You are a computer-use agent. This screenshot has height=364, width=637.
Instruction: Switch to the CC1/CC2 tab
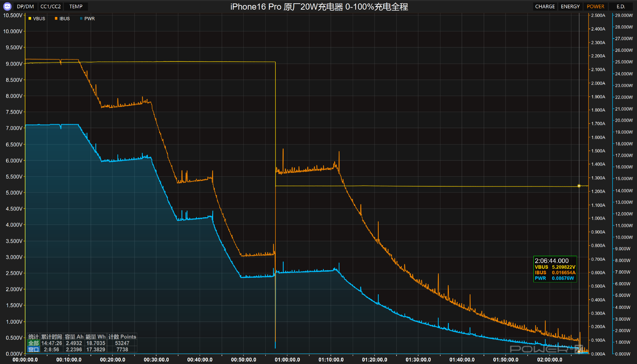click(50, 6)
